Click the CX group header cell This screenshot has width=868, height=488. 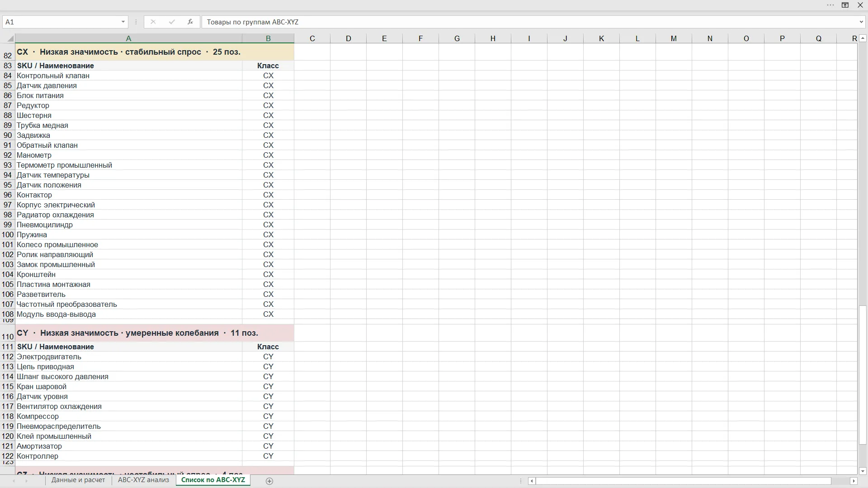coord(154,52)
